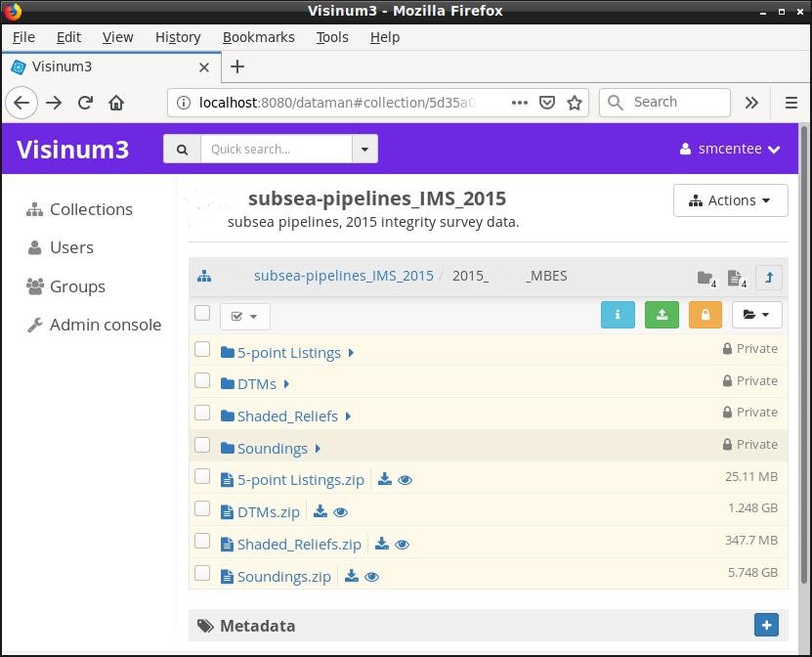Open the History menu
Viewport: 812px width, 657px height.
click(x=178, y=37)
